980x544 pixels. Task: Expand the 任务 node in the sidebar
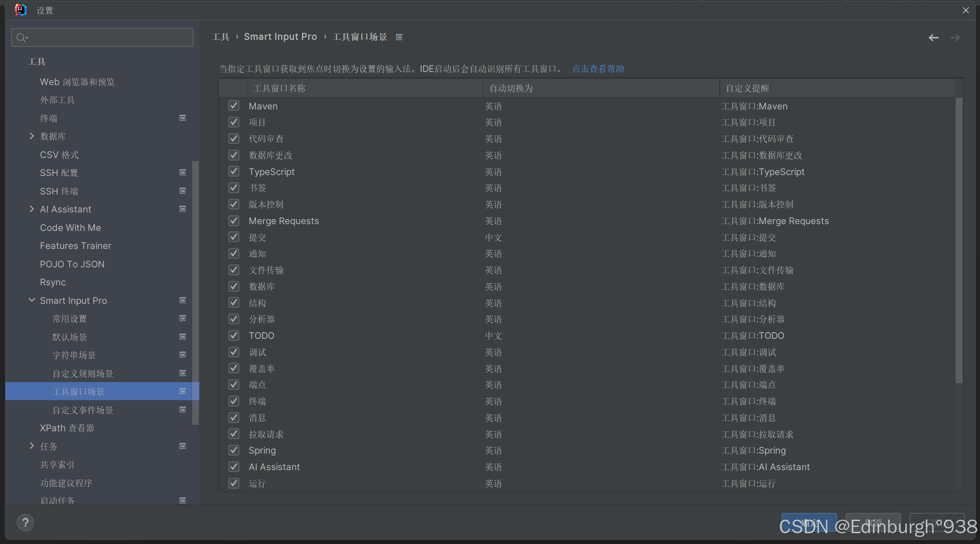tap(32, 446)
